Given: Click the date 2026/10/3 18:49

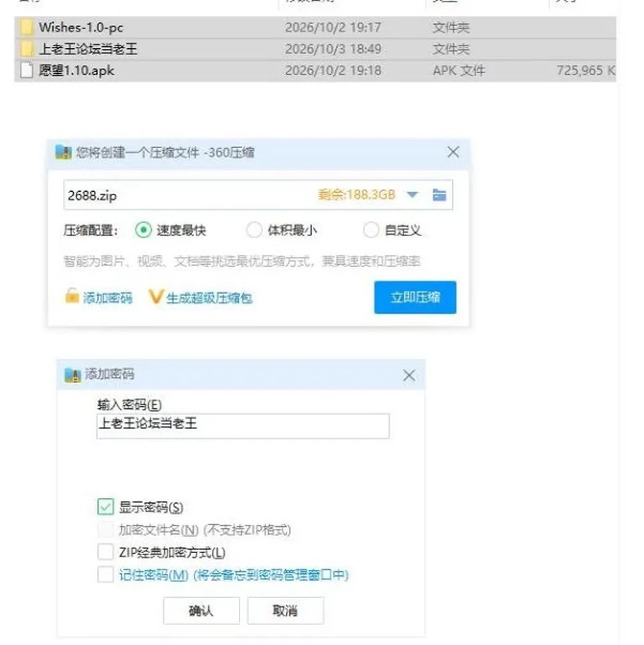Looking at the screenshot, I should click(333, 50).
